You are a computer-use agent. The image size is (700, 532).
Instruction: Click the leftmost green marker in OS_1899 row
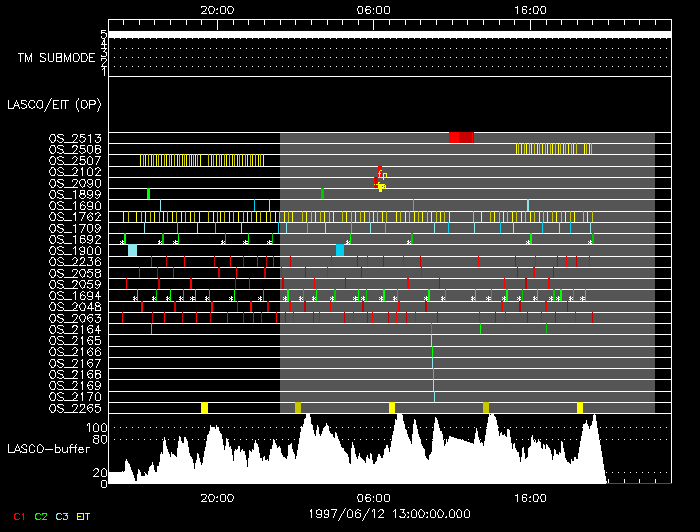[x=148, y=193]
